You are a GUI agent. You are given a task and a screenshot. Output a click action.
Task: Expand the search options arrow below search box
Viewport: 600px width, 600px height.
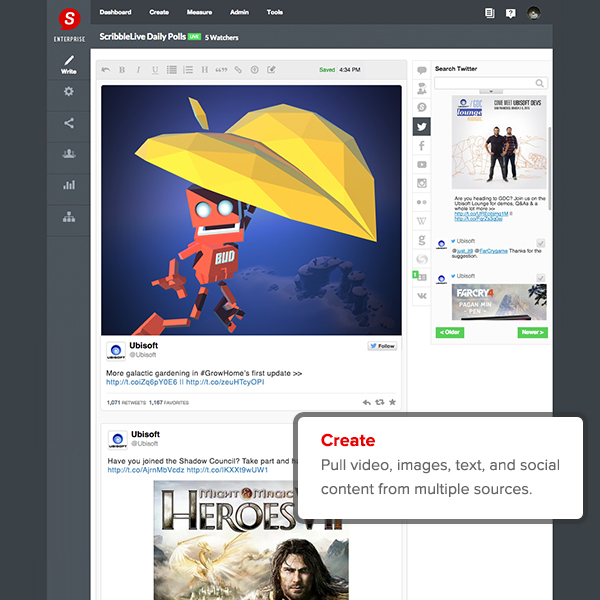tap(491, 91)
